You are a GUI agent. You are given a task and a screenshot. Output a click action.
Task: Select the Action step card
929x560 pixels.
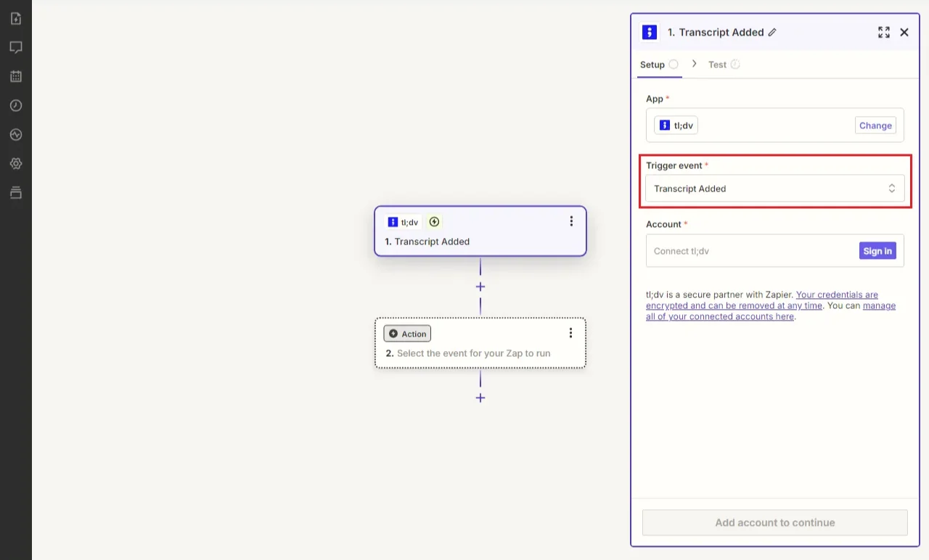pos(480,343)
